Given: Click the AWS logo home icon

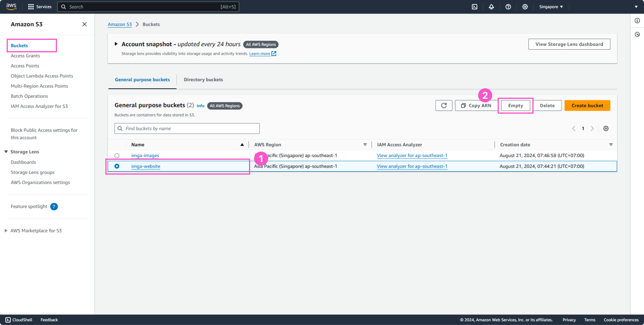Looking at the screenshot, I should point(11,6).
